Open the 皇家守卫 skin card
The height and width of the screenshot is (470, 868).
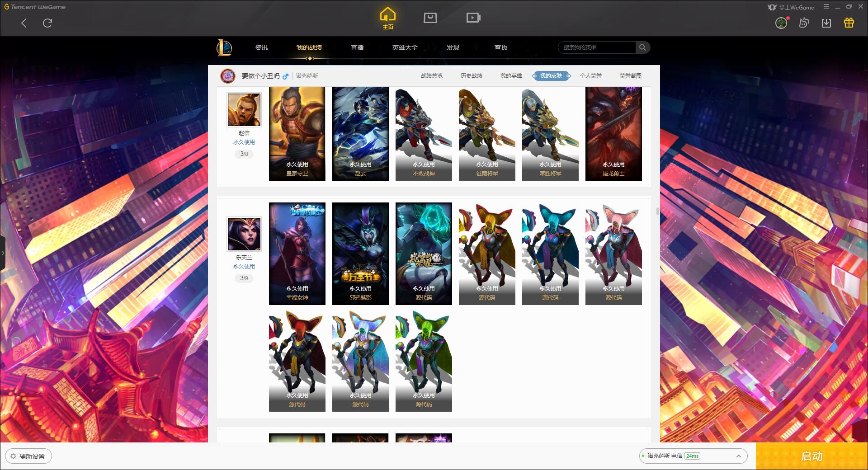click(297, 134)
